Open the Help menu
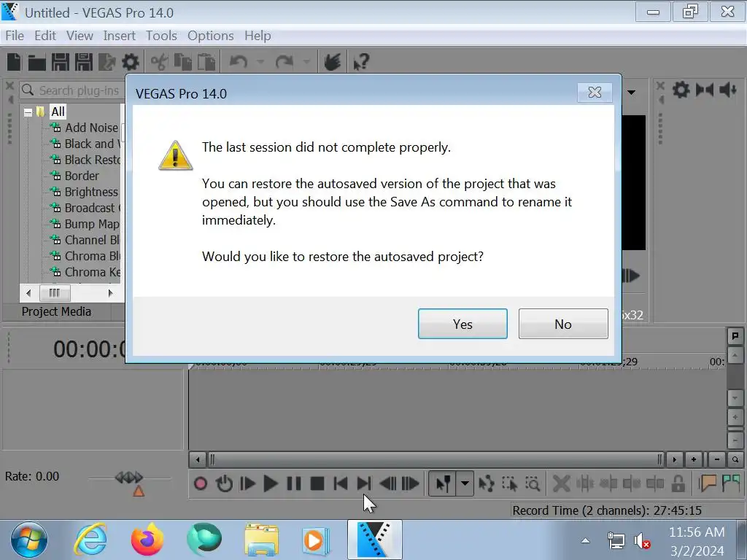Image resolution: width=747 pixels, height=560 pixels. (x=258, y=36)
